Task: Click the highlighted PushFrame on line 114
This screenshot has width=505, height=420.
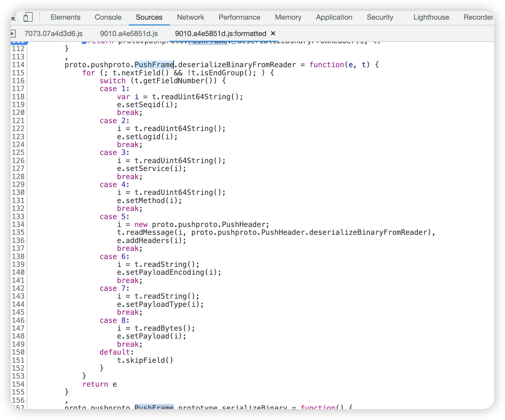Action: click(x=154, y=65)
